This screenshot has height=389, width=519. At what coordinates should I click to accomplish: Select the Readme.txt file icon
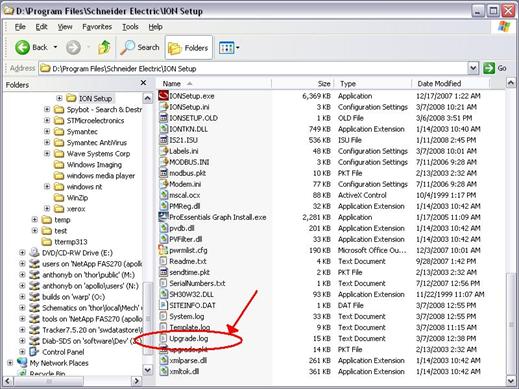163,261
